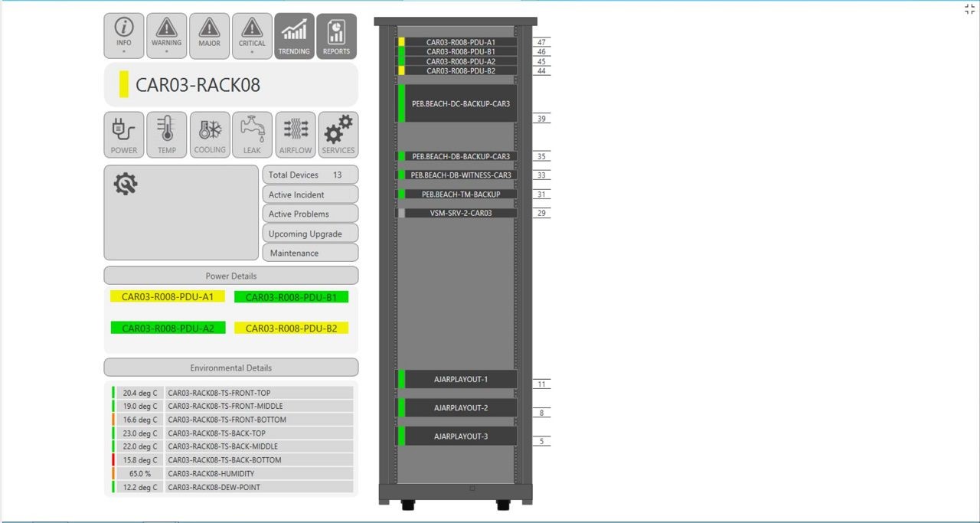Select the COOLING fan icon
The image size is (980, 523).
[x=209, y=135]
